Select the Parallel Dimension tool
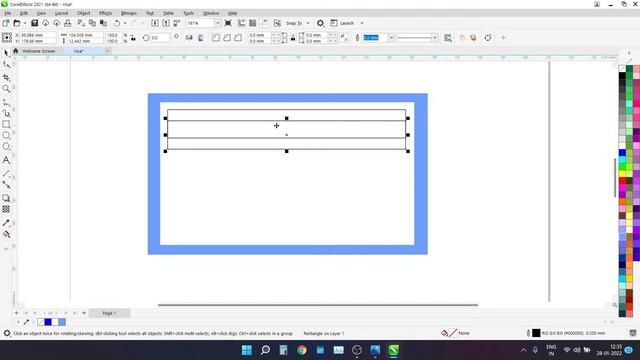640x360 pixels. [x=6, y=173]
